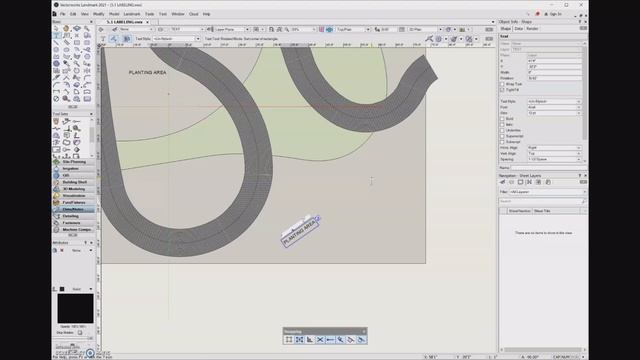Toggle Snap to Object in Snapping palette
The width and height of the screenshot is (640, 360).
point(299,340)
